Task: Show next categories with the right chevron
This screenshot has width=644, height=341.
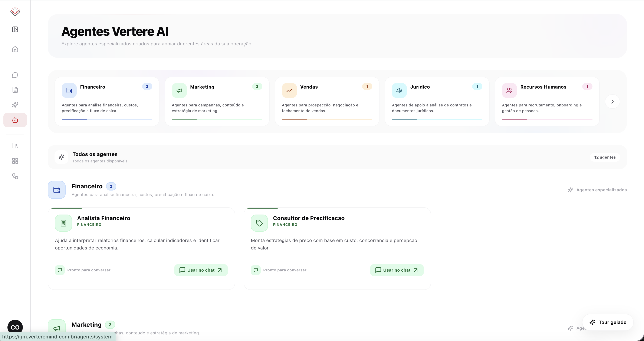Action: pos(612,101)
